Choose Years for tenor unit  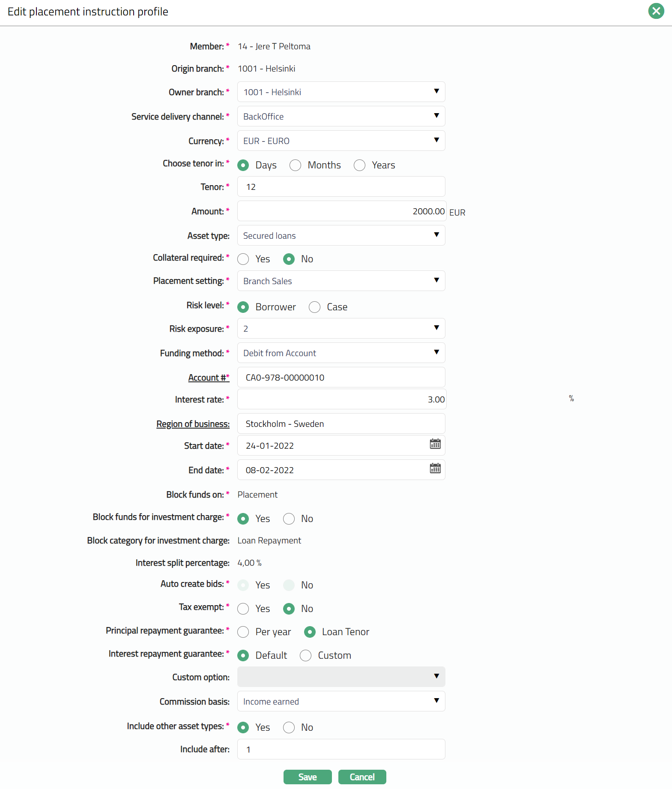[360, 165]
